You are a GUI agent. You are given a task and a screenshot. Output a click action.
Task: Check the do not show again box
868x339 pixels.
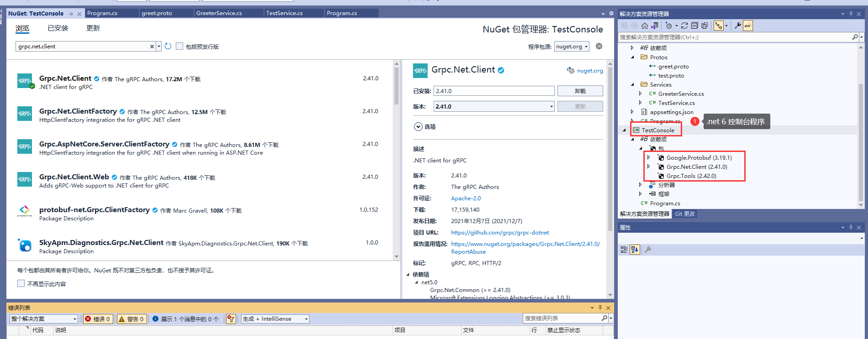tap(21, 283)
